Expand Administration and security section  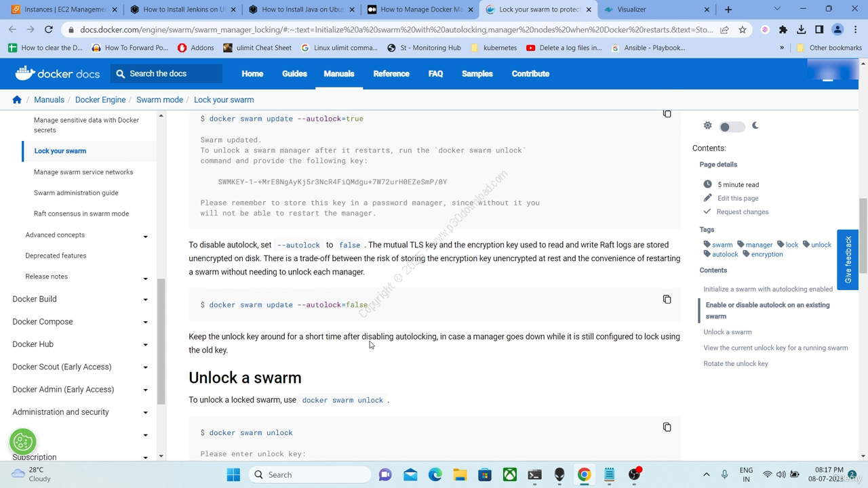[x=145, y=413]
